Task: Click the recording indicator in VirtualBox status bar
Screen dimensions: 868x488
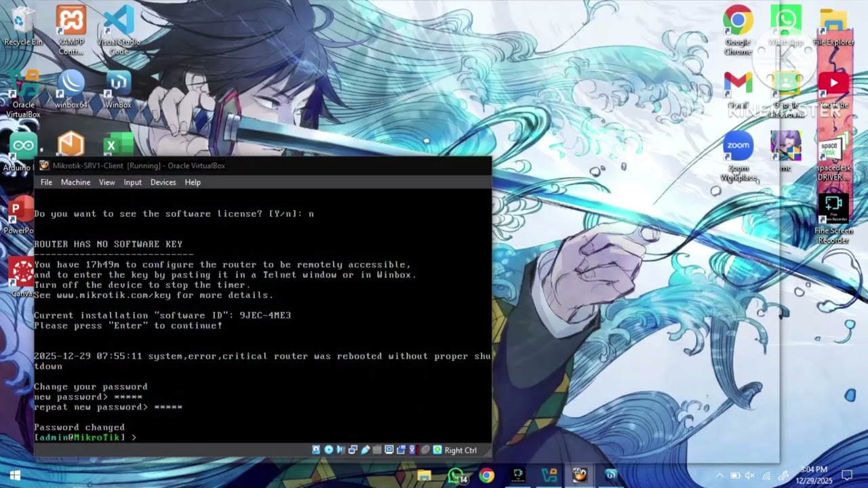Action: 401,450
